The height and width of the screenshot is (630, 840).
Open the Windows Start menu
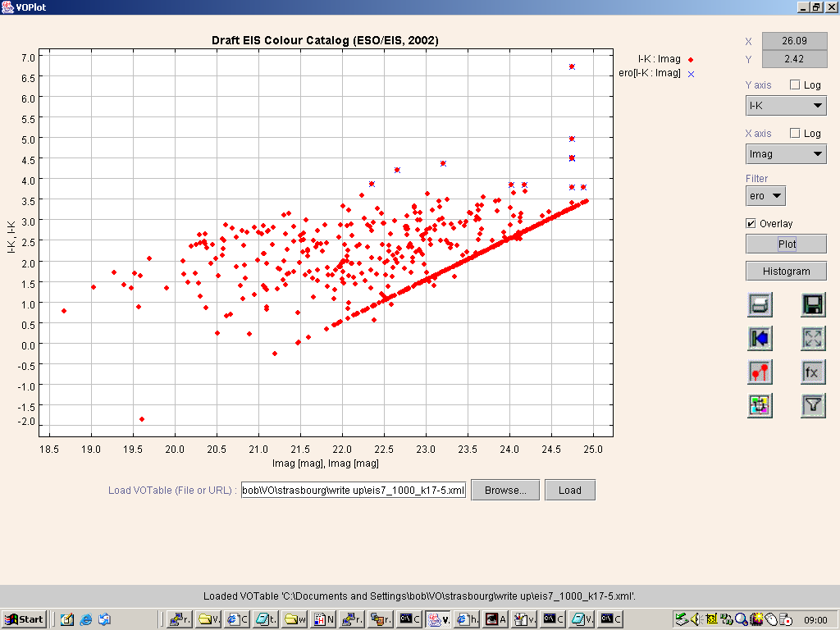[x=25, y=619]
